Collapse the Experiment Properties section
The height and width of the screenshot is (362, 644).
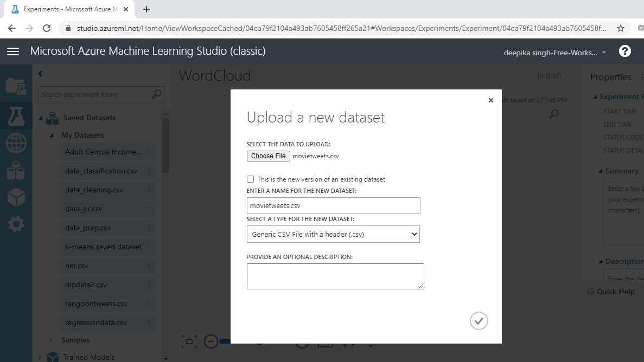pos(595,97)
